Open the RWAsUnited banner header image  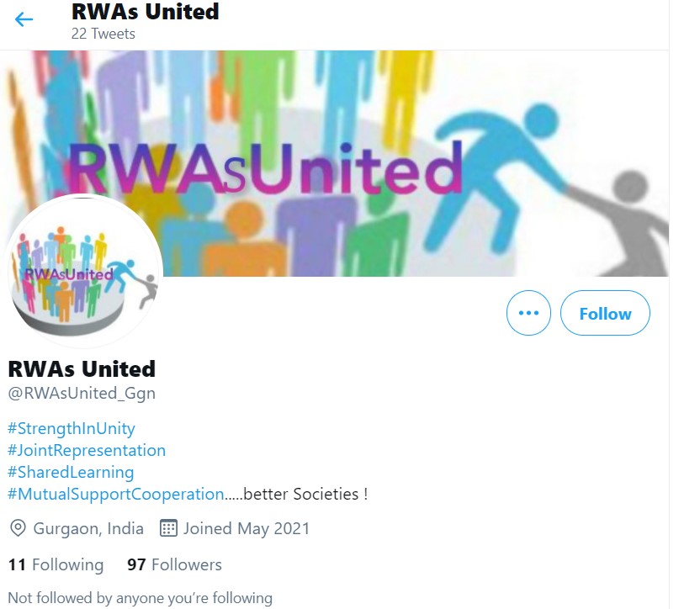335,163
